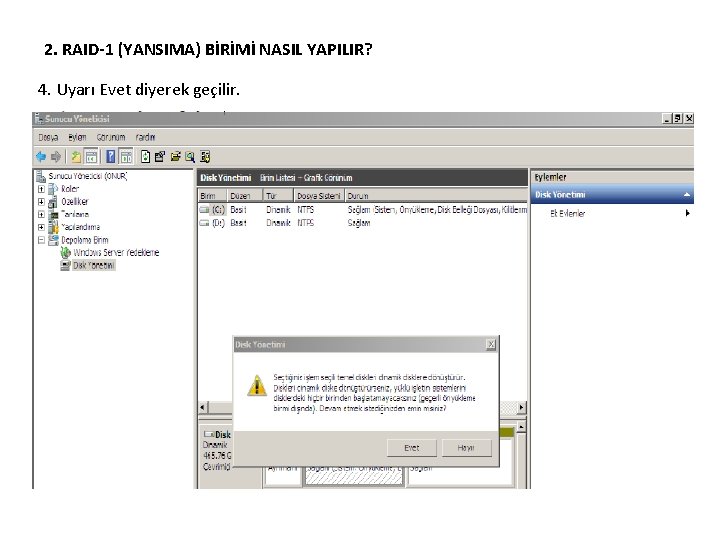Open the Görünüm menu

pos(111,137)
